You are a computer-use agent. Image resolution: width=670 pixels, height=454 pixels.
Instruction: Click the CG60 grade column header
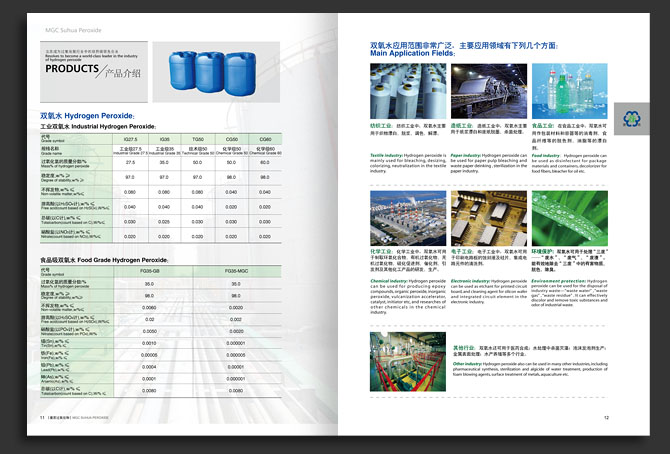265,138
